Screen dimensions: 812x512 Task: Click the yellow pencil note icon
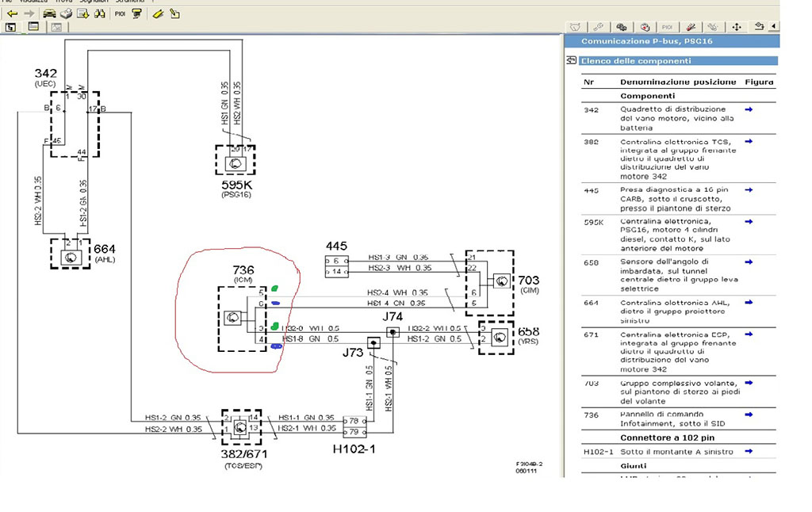(175, 14)
